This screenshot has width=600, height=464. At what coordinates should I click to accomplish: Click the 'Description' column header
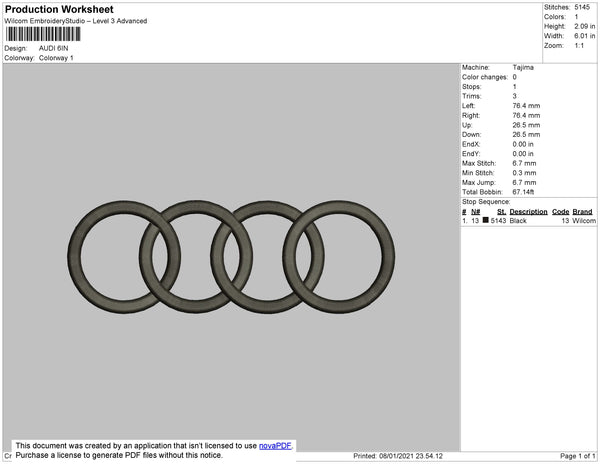click(x=528, y=212)
